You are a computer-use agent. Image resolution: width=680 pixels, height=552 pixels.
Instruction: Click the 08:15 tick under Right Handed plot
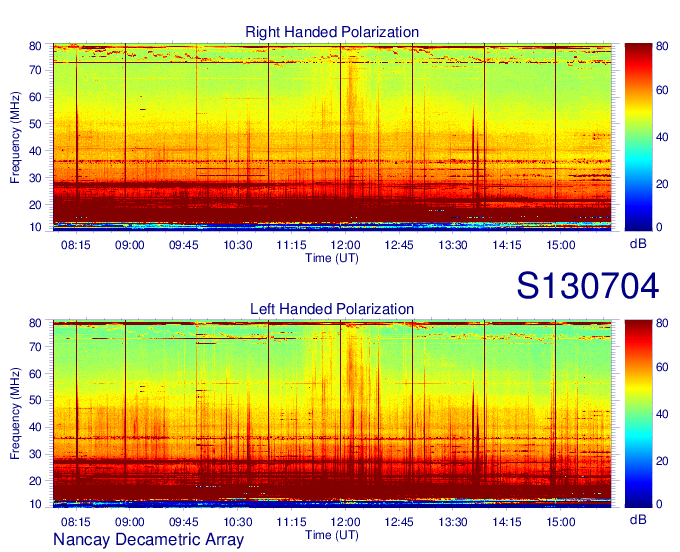coord(76,245)
